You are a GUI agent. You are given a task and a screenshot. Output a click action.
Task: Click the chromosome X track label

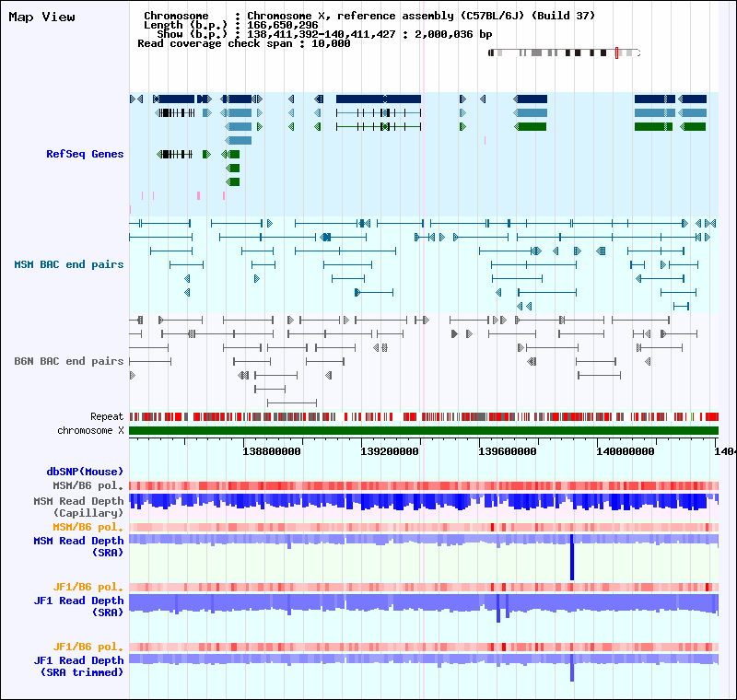(90, 430)
